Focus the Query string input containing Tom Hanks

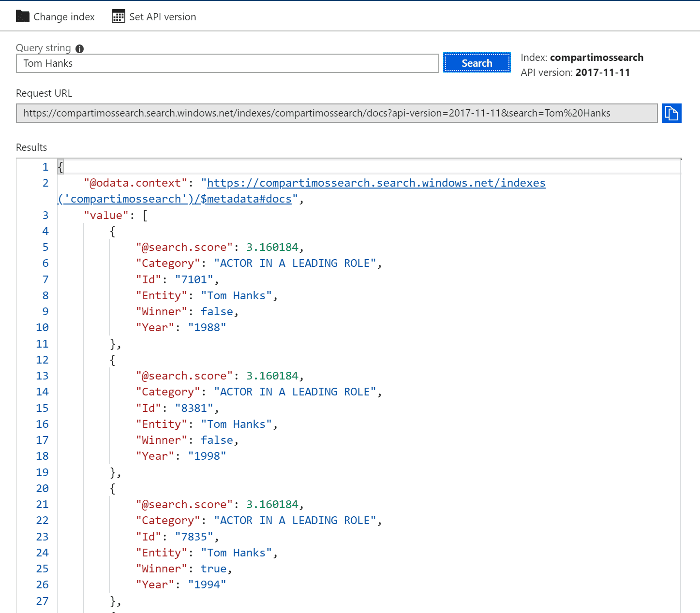tap(227, 63)
